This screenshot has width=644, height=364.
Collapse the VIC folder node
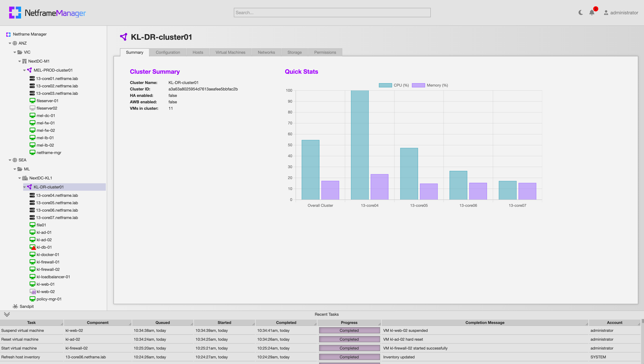15,52
